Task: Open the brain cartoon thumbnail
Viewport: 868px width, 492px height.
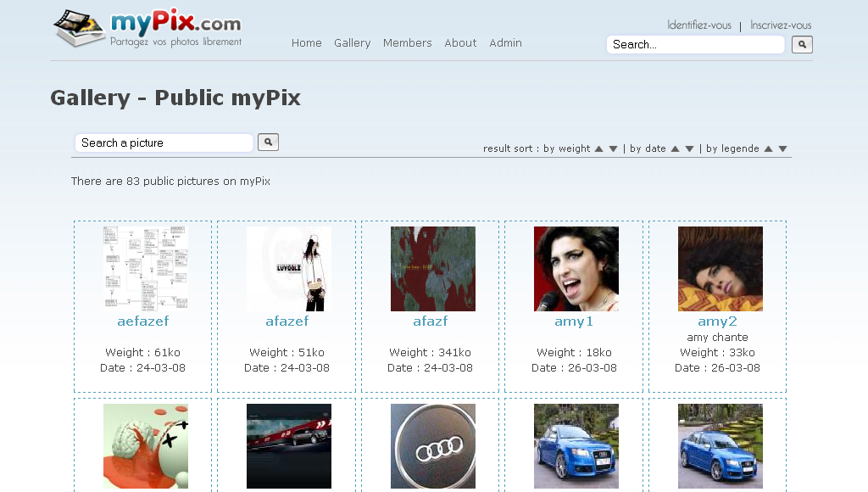Action: [x=146, y=446]
